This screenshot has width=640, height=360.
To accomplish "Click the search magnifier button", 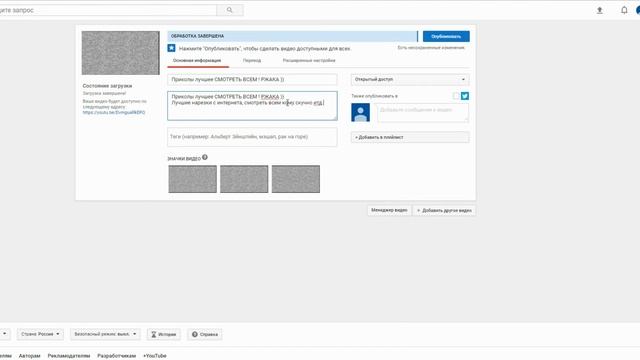I will tap(230, 10).
